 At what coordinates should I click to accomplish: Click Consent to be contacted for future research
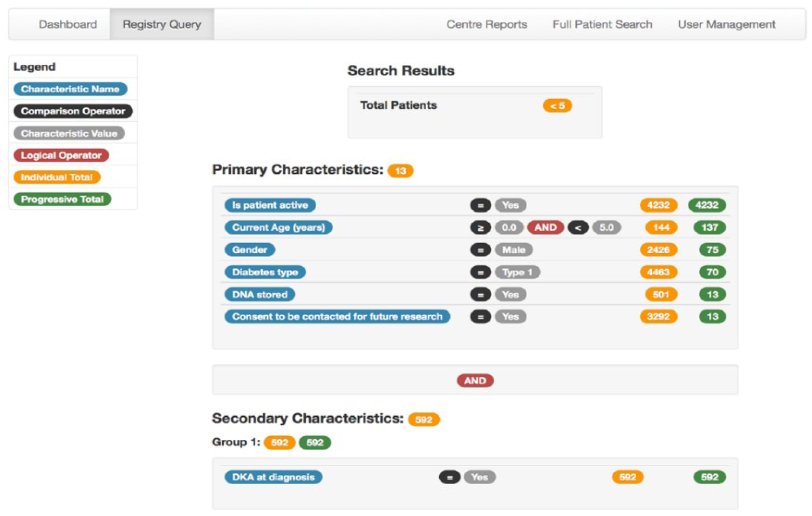[338, 317]
